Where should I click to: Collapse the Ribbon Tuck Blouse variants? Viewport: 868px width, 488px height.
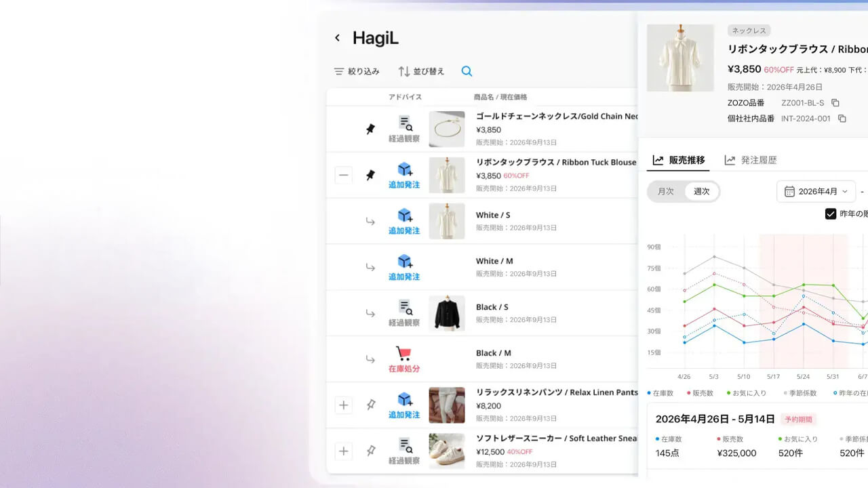pos(344,176)
